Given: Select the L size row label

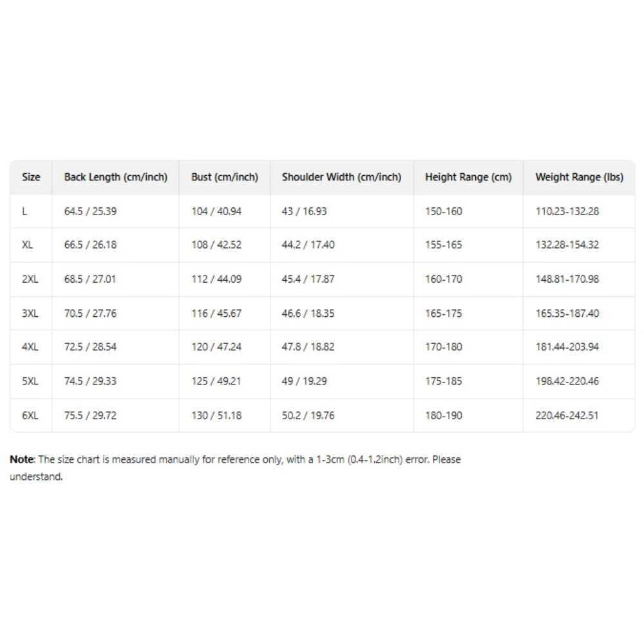Looking at the screenshot, I should pyautogui.click(x=24, y=211).
